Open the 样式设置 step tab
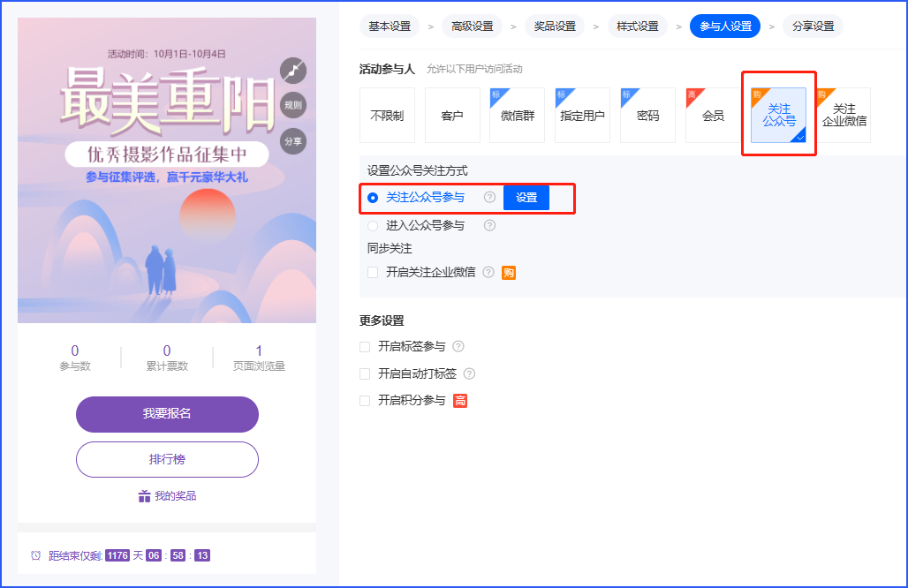The width and height of the screenshot is (908, 588). (638, 26)
